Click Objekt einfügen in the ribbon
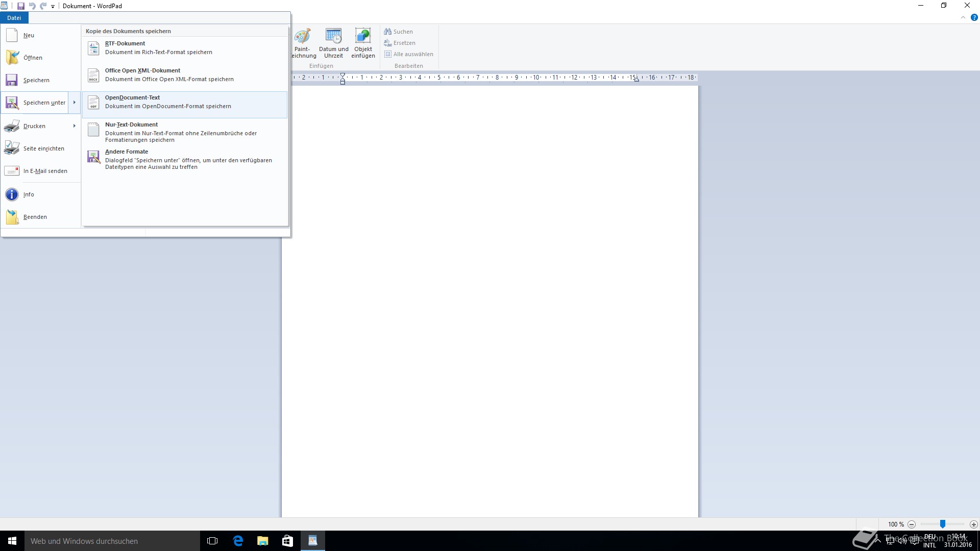 363,43
